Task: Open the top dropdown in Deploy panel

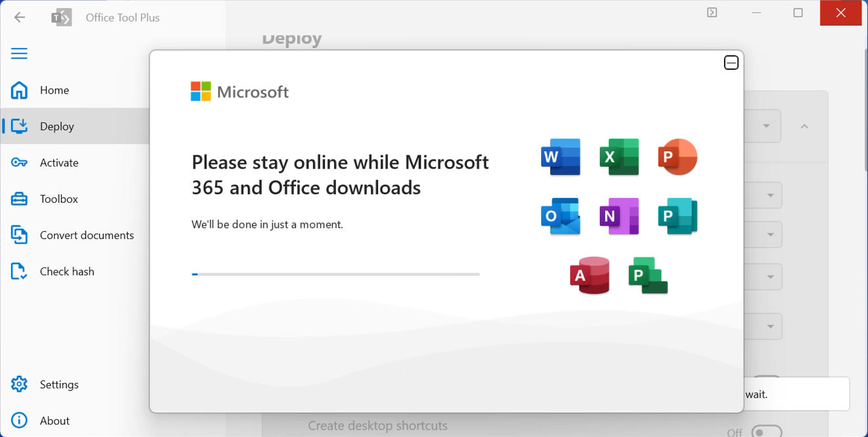Action: (766, 126)
